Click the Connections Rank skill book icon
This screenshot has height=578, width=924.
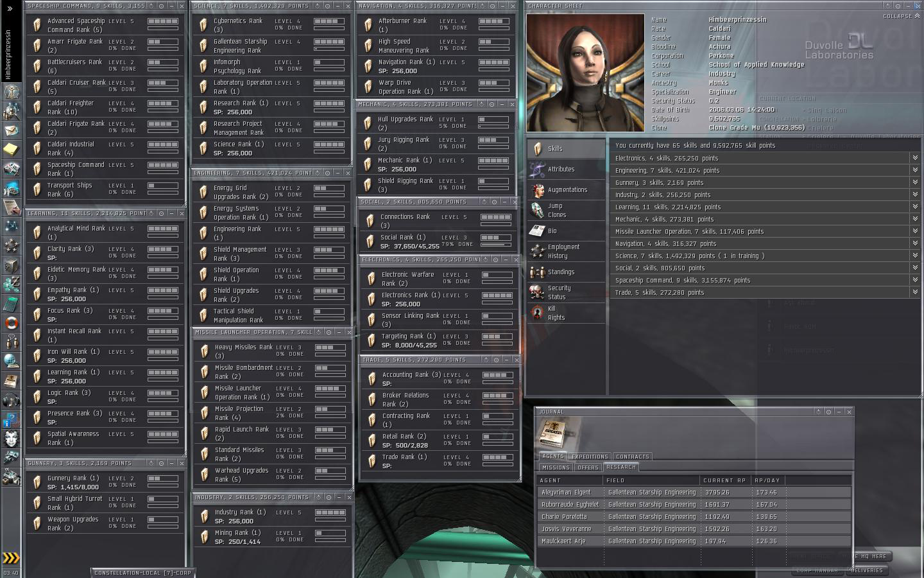click(370, 220)
